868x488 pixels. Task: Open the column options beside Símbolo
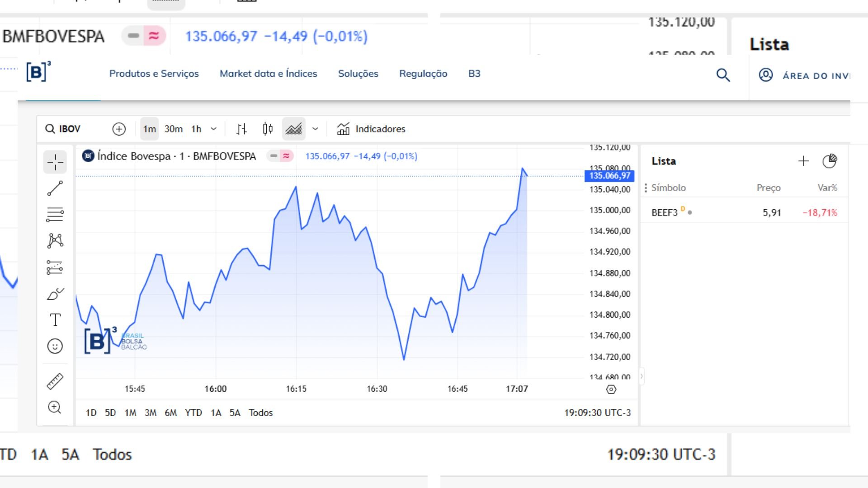(646, 188)
